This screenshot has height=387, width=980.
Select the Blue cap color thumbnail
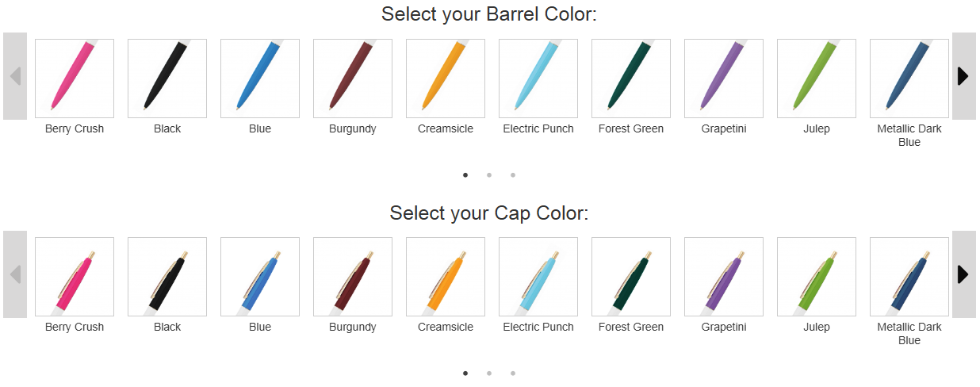[x=260, y=277]
